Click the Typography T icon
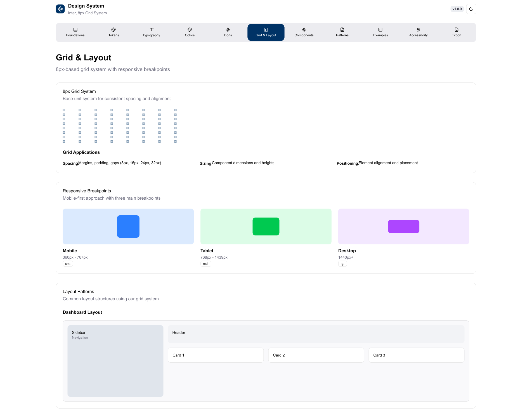This screenshot has height=413, width=532. [x=152, y=30]
